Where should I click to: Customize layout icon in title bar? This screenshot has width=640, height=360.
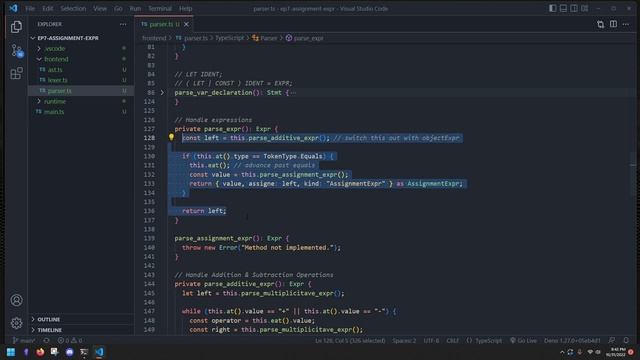tap(585, 8)
